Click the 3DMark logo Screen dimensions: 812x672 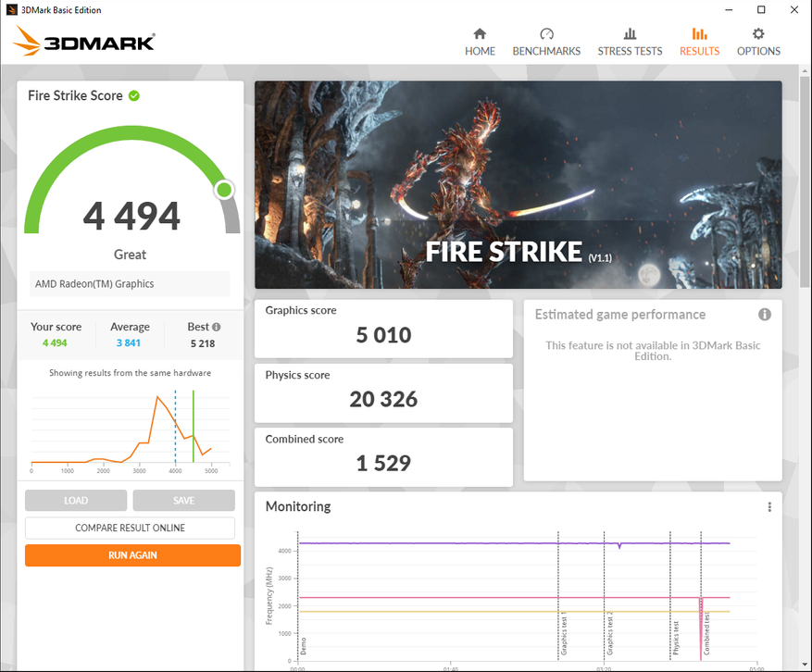(84, 41)
